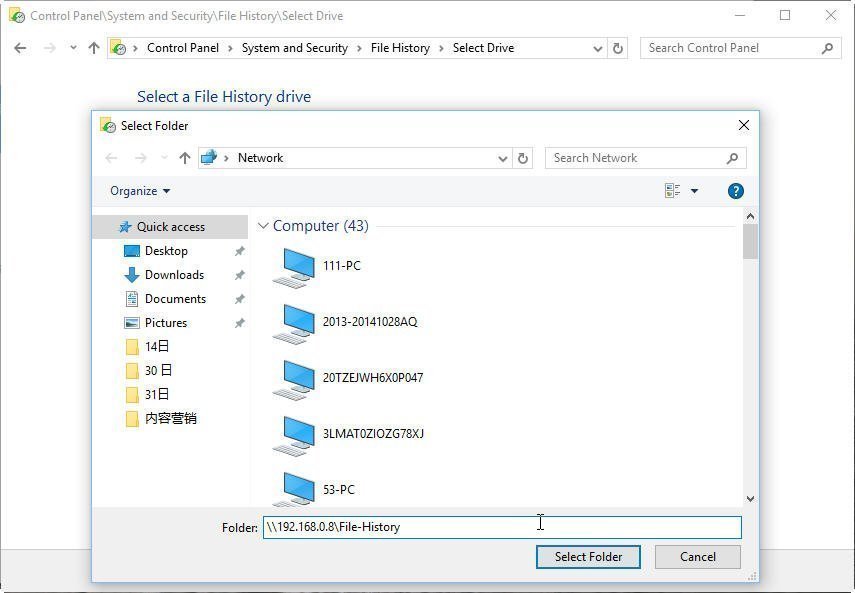Viewport: 855px width, 593px height.
Task: Click the help question mark icon
Action: (x=735, y=191)
